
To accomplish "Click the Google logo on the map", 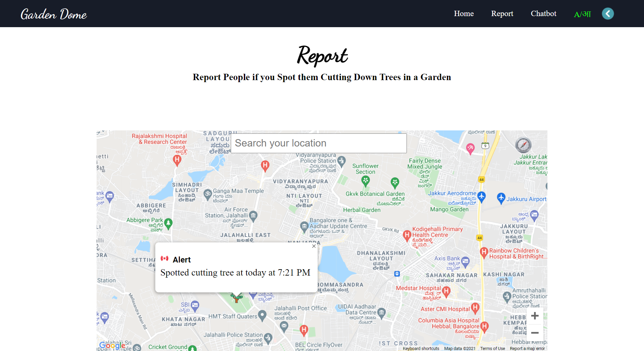I will tap(112, 345).
